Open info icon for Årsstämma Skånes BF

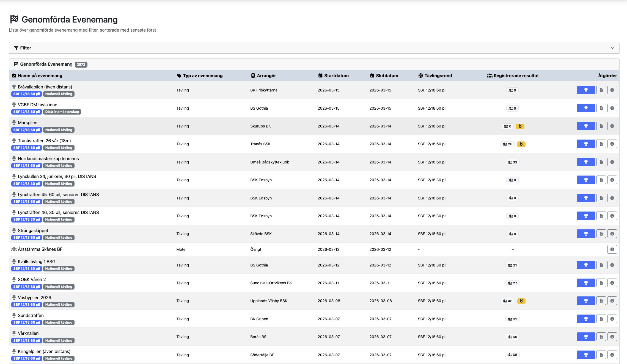click(x=612, y=249)
